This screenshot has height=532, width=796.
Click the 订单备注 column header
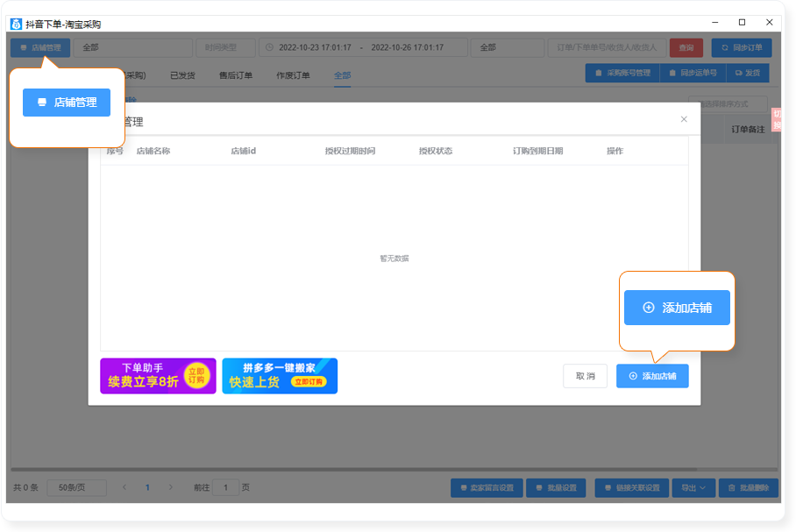748,130
